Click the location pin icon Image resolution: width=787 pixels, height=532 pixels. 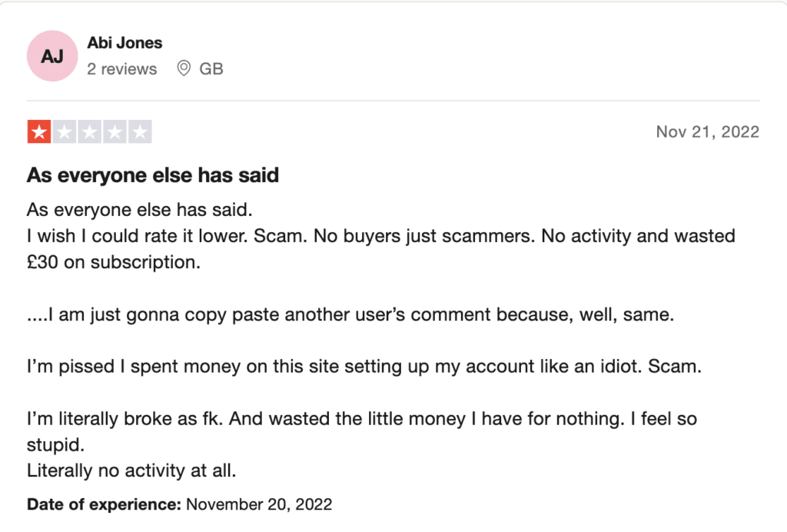(184, 68)
